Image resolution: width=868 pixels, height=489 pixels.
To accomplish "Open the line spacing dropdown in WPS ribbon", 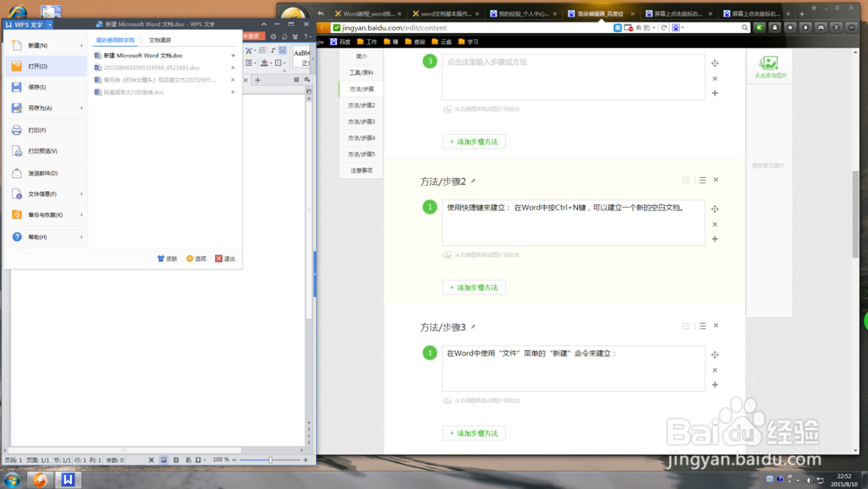I will tap(254, 63).
